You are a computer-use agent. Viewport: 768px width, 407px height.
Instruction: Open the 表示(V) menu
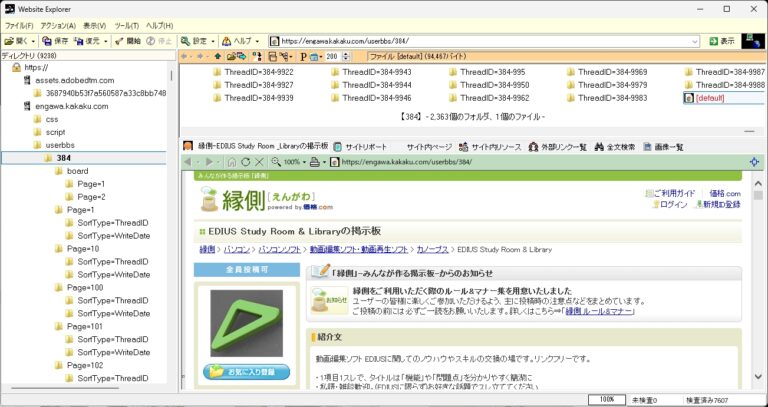pyautogui.click(x=95, y=25)
